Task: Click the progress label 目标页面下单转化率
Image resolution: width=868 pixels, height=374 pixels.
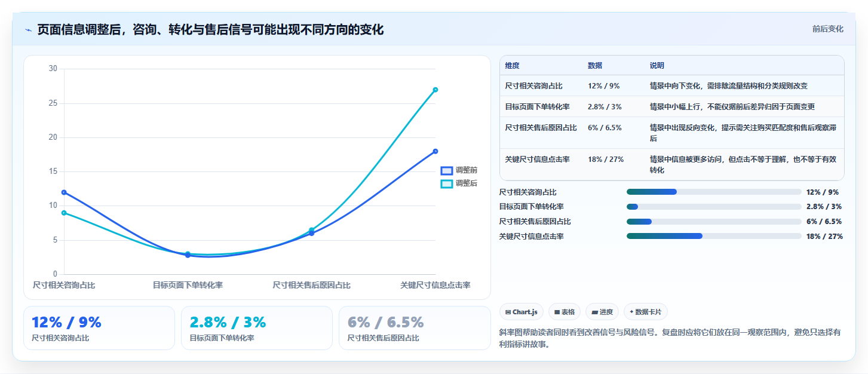Action: click(532, 207)
